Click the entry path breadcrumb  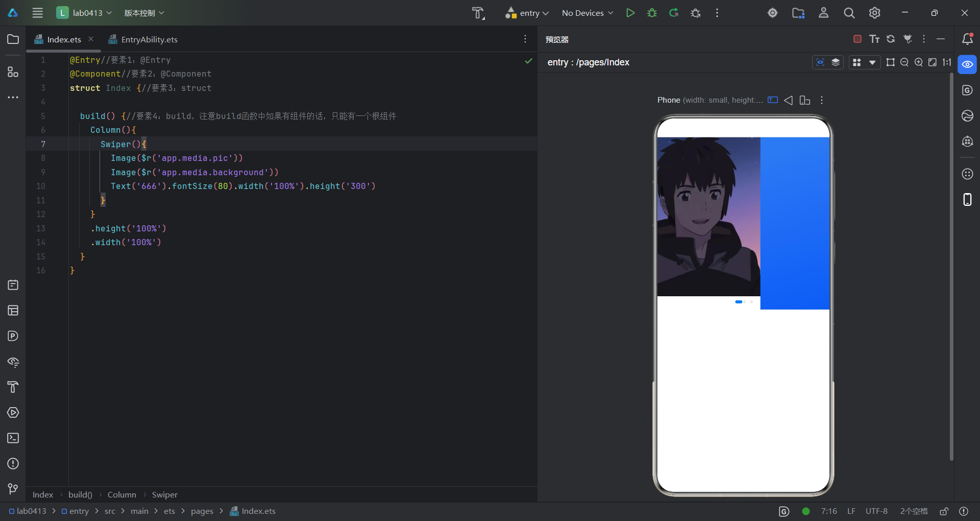(x=76, y=511)
